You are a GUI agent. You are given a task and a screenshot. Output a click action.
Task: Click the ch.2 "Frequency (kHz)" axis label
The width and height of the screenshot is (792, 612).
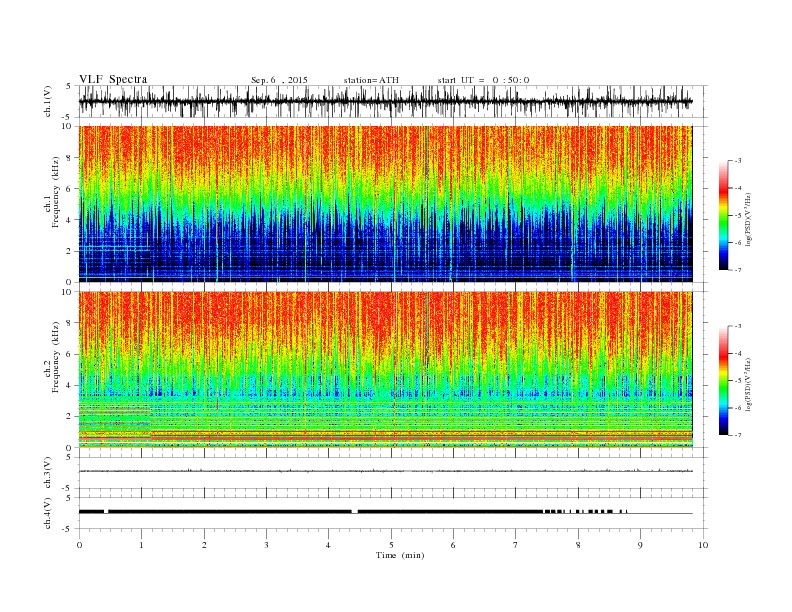(56, 357)
